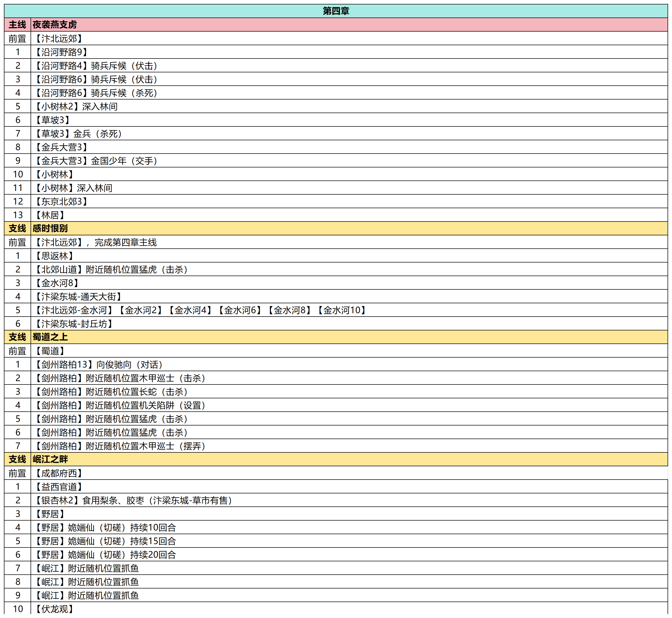The height and width of the screenshot is (618, 672).
Task: Click the 第四章 title header cell
Action: coord(335,11)
